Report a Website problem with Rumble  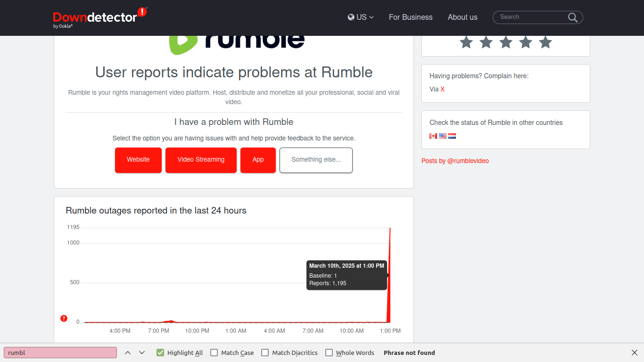(138, 160)
